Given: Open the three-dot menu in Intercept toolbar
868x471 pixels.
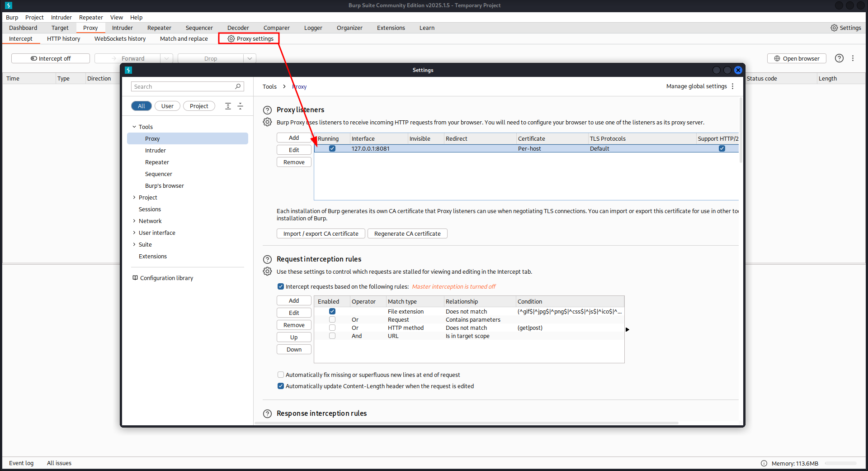Looking at the screenshot, I should click(853, 58).
